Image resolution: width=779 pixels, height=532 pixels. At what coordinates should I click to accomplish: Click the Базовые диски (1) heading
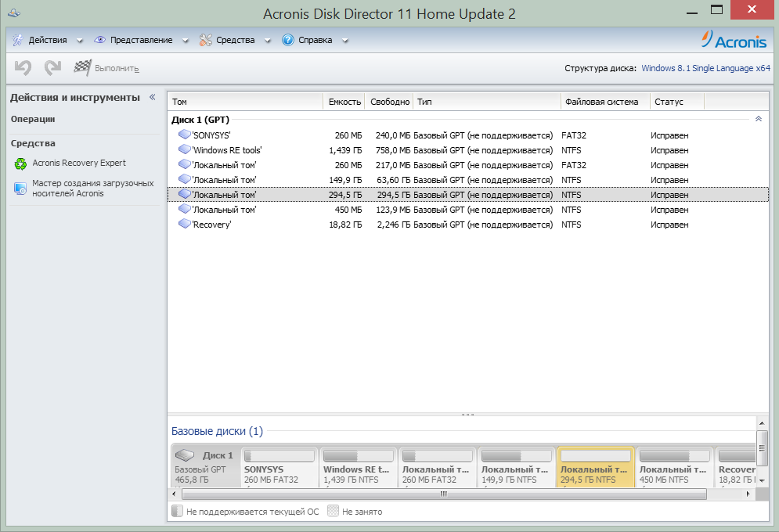pos(217,431)
